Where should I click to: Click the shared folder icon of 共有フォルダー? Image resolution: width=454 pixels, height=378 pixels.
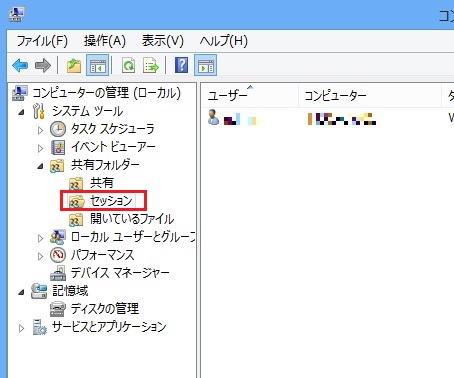pyautogui.click(x=57, y=166)
